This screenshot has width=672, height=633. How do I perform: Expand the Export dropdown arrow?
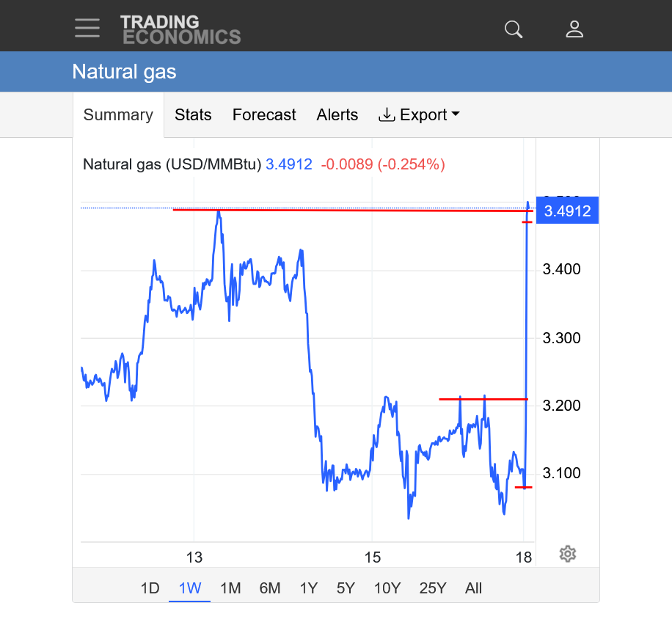coord(456,115)
